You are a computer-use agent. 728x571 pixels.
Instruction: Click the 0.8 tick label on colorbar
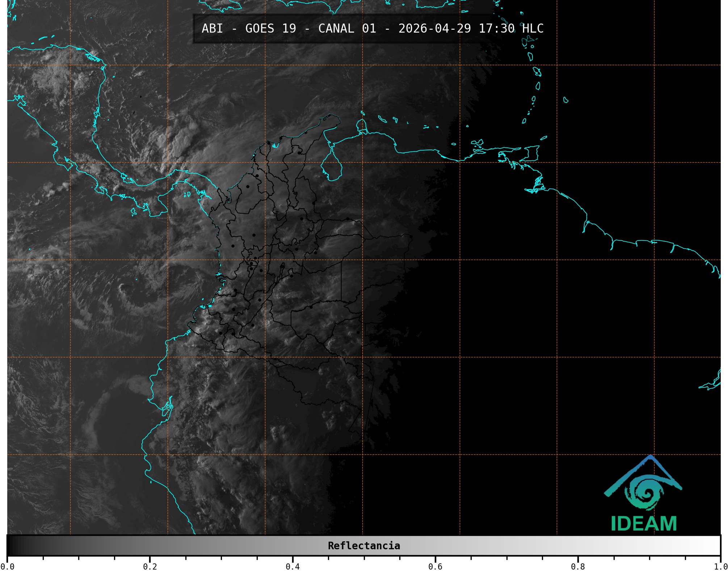click(578, 566)
